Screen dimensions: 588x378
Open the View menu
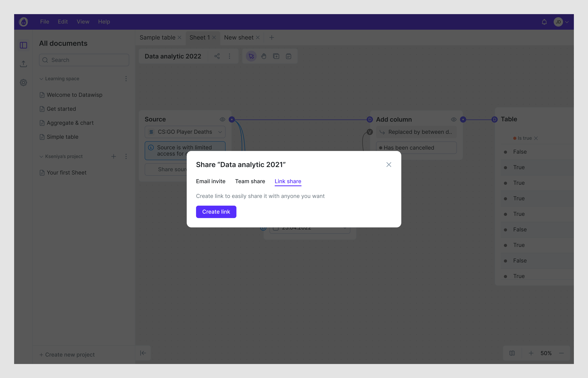(83, 22)
